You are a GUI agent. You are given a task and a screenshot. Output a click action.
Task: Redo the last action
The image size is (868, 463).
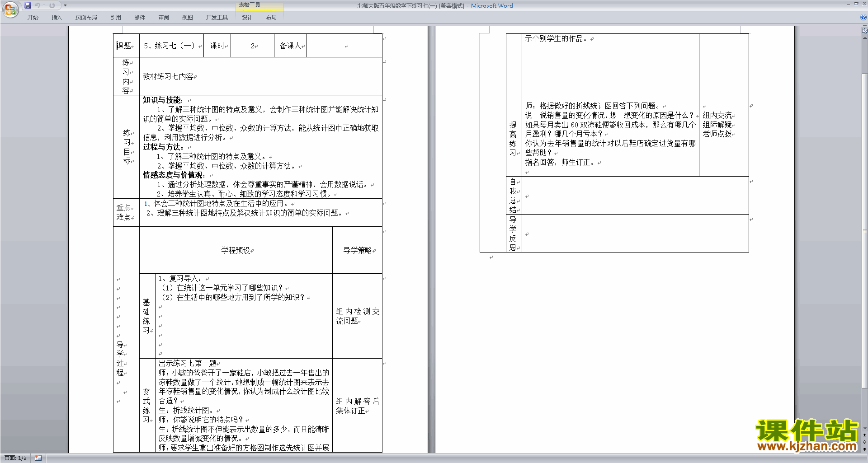[52, 5]
